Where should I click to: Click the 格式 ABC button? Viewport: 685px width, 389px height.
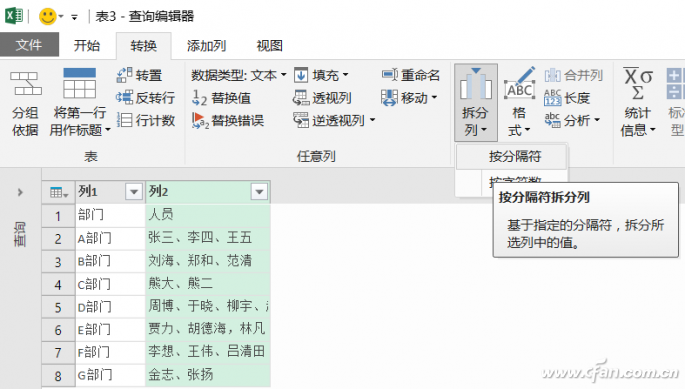(x=519, y=102)
